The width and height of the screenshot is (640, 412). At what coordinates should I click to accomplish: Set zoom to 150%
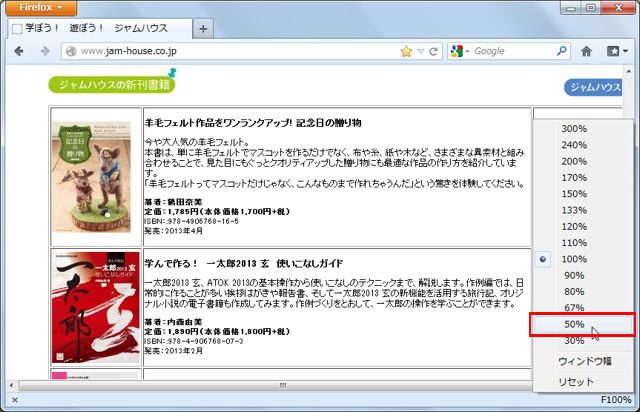[x=574, y=194]
